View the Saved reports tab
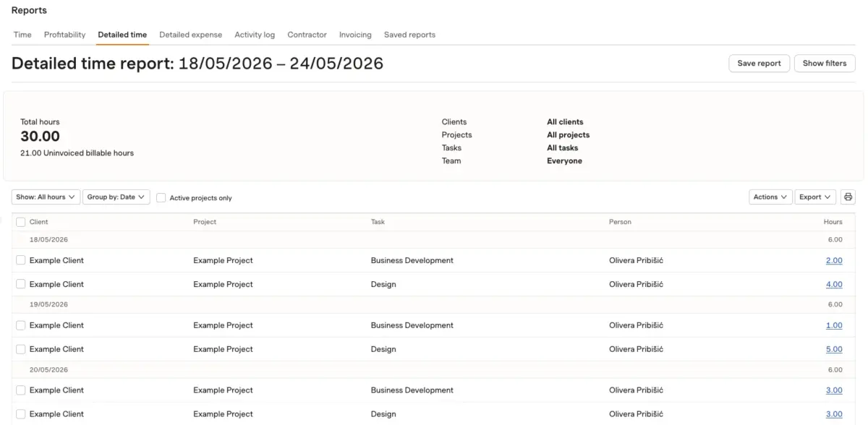The height and width of the screenshot is (425, 868). (409, 35)
